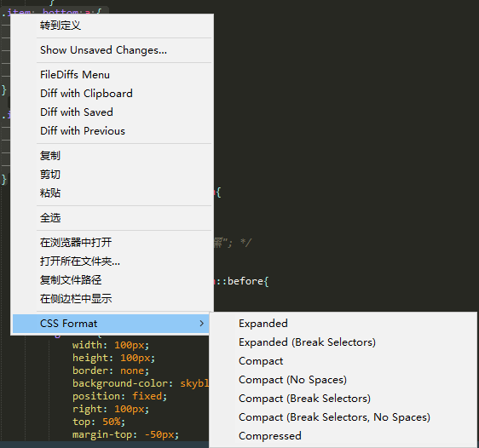The width and height of the screenshot is (479, 448).
Task: Click 在侧边栏中显示 menu item
Action: coord(112,298)
